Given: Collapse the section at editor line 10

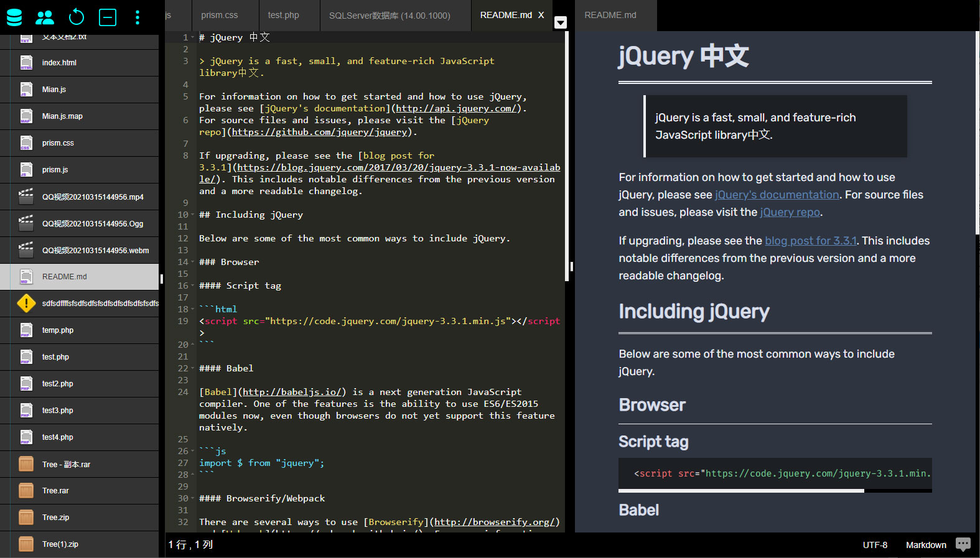Looking at the screenshot, I should pos(193,215).
